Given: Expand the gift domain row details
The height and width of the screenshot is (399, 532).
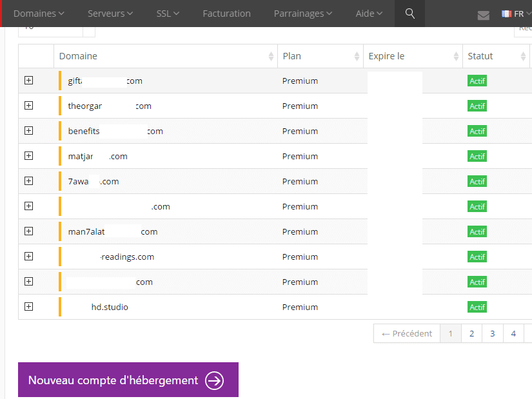Looking at the screenshot, I should (28, 80).
